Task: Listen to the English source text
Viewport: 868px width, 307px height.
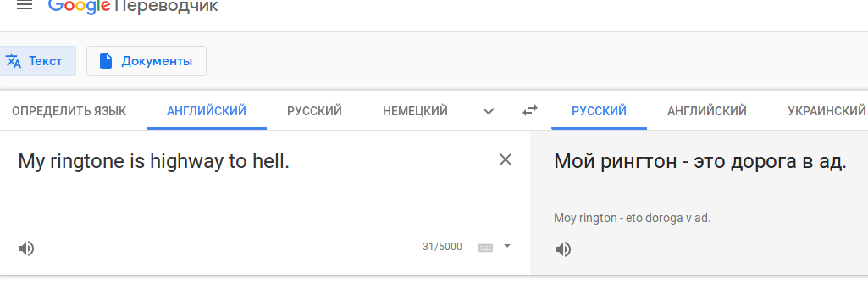Action: [26, 248]
